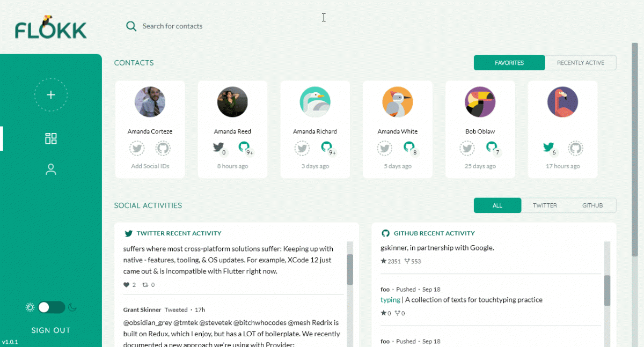Click the search magnifier icon
Image resolution: width=644 pixels, height=347 pixels.
(x=131, y=26)
